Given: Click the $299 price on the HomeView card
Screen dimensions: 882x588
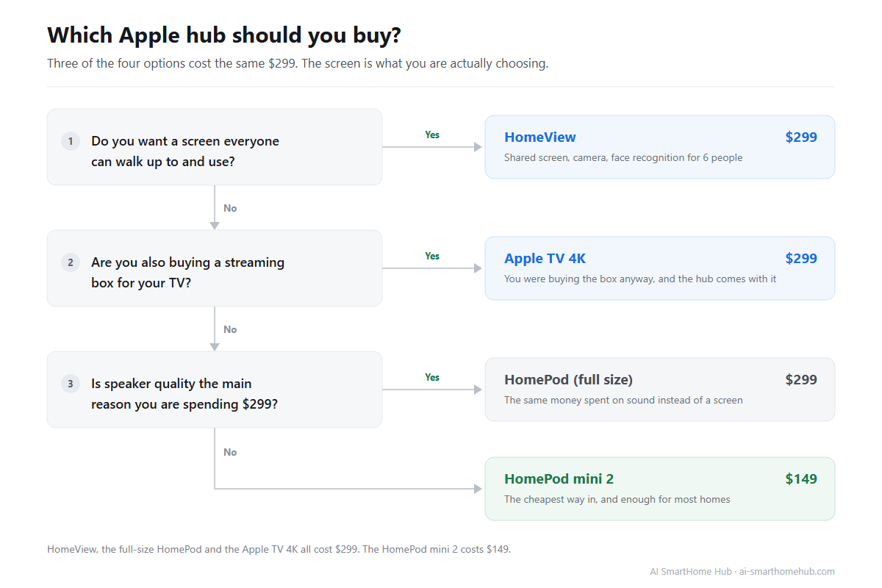Looking at the screenshot, I should point(801,137).
